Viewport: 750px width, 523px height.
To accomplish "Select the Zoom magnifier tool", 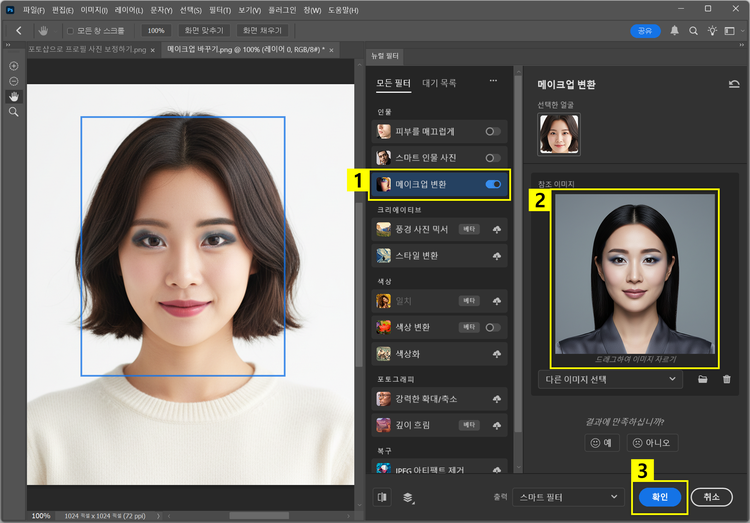I will tap(14, 112).
